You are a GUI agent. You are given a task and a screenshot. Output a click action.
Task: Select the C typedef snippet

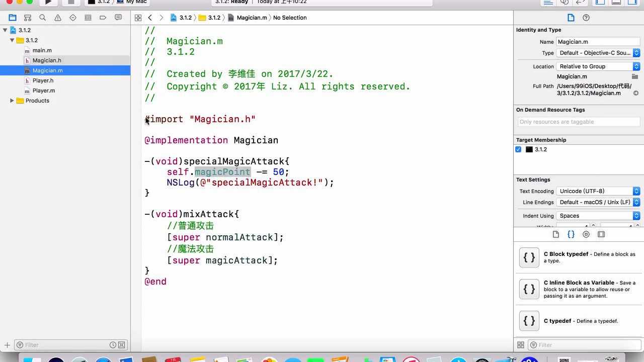point(579,321)
